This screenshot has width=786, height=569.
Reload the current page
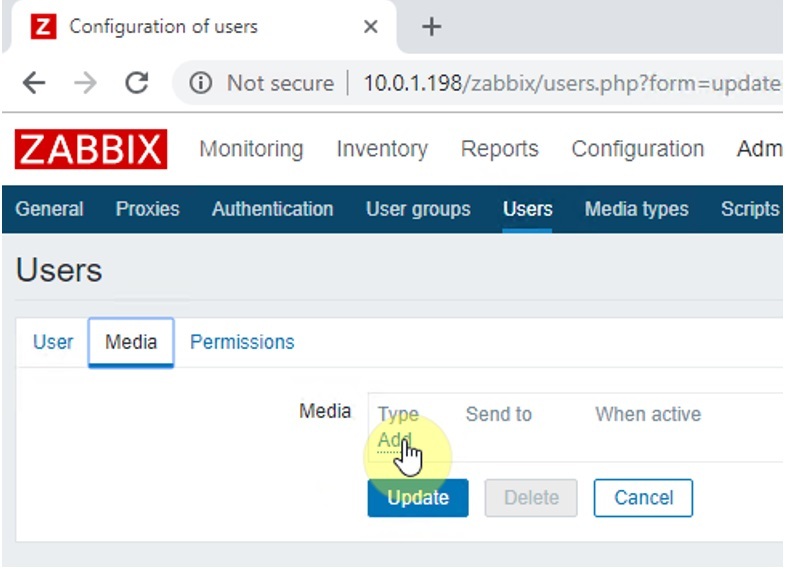[x=136, y=83]
